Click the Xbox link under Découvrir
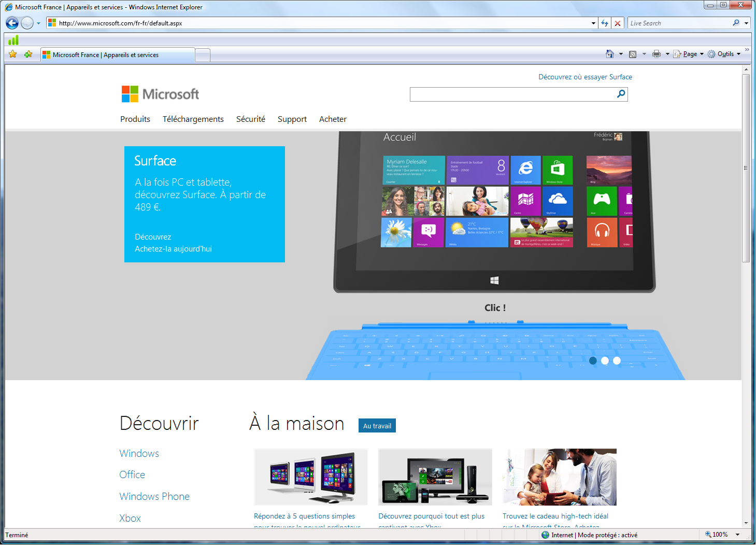 130,518
